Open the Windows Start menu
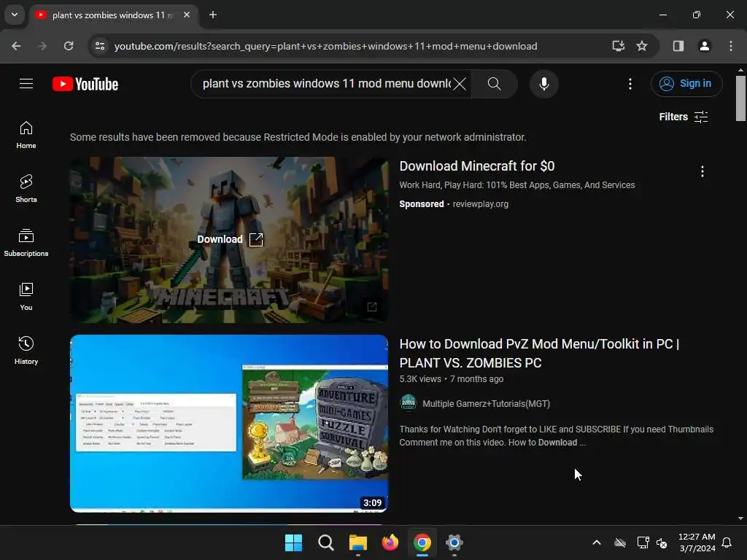The width and height of the screenshot is (747, 560). pos(293,542)
